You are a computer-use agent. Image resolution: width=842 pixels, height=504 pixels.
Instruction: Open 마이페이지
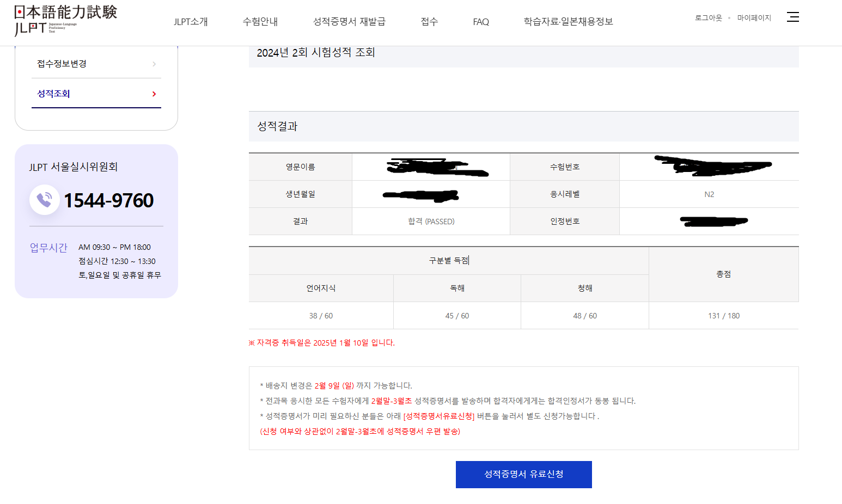point(754,17)
